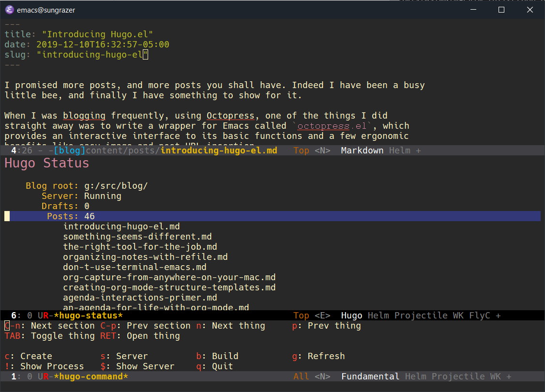Click the 's: Server' command hint
The height and width of the screenshot is (392, 545).
click(x=124, y=356)
